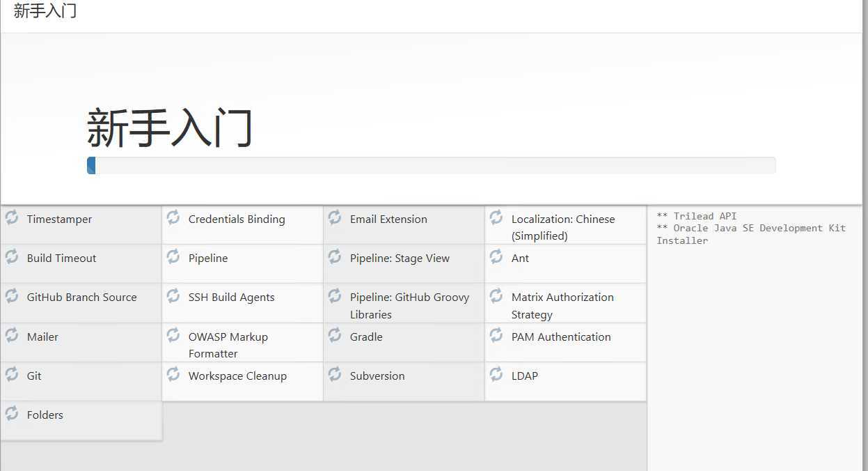This screenshot has width=868, height=471.
Task: Click the sync icon beside Pipeline: Stage View
Action: 335,257
